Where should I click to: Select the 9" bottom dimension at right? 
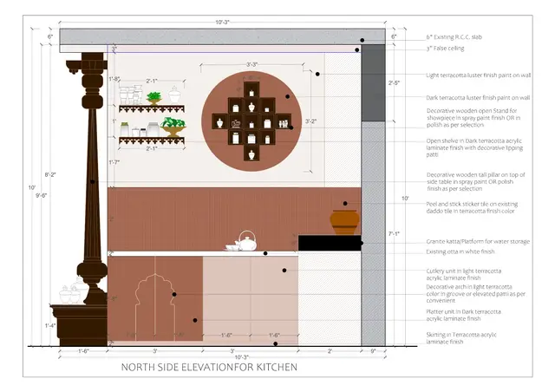coord(373,351)
